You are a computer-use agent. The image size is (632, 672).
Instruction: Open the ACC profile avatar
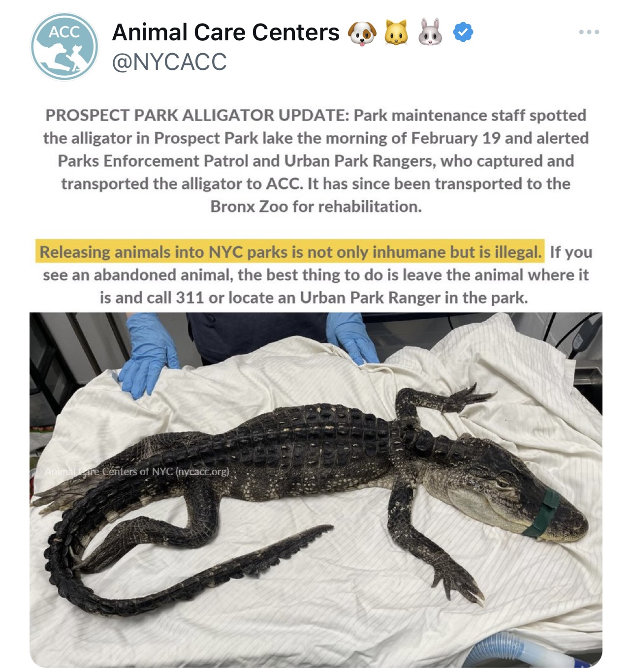tap(64, 47)
